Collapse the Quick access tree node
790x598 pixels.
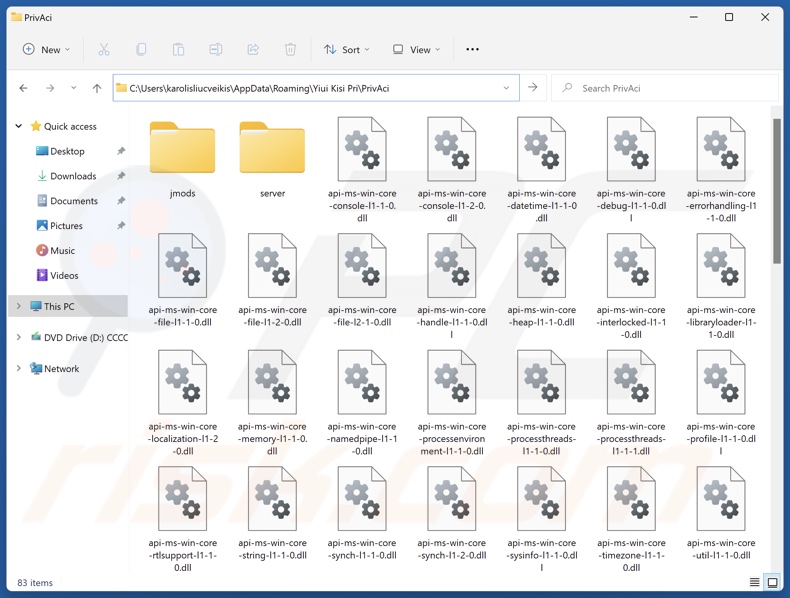(19, 126)
